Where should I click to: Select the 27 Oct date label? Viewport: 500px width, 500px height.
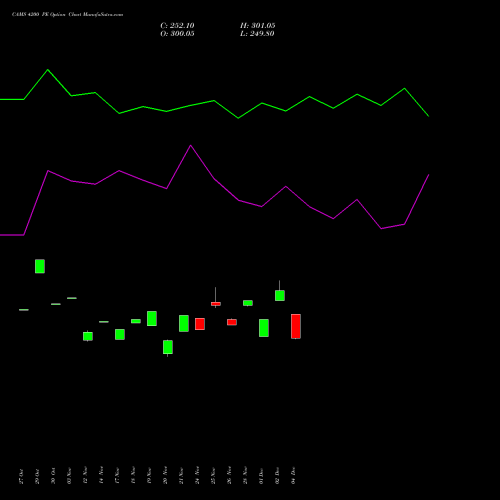tap(21, 476)
